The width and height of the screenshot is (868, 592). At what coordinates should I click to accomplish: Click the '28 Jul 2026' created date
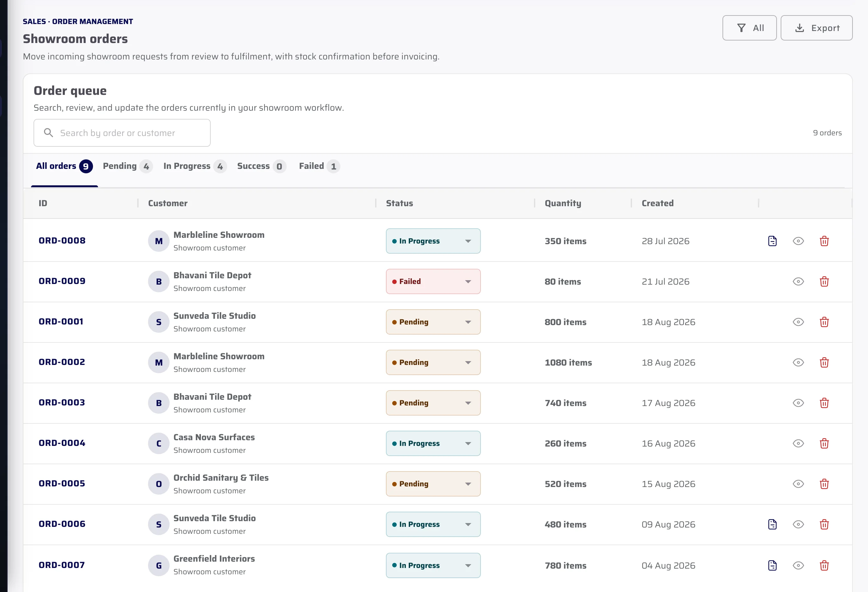click(x=665, y=241)
